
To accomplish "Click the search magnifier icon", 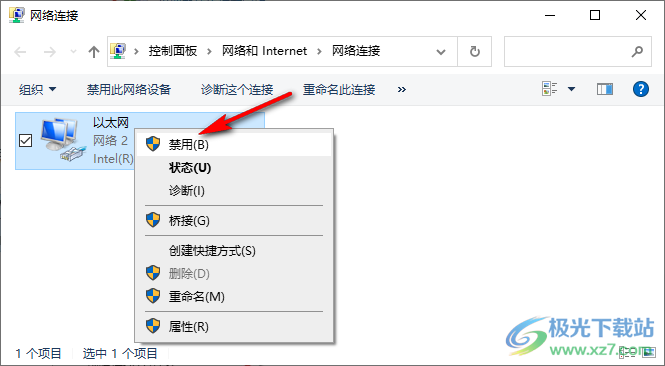I will tap(637, 52).
